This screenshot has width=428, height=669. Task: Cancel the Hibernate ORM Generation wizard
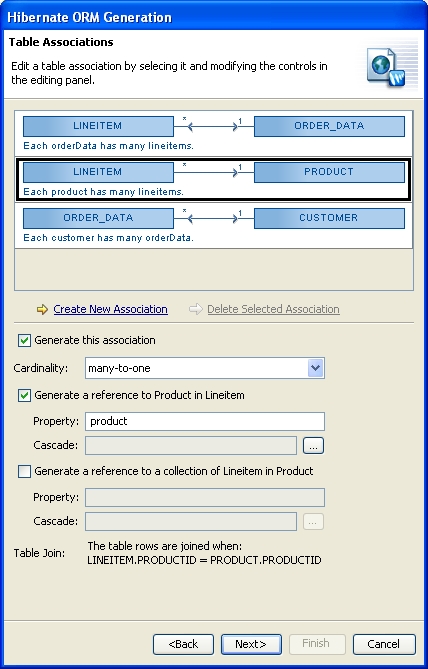tap(384, 644)
